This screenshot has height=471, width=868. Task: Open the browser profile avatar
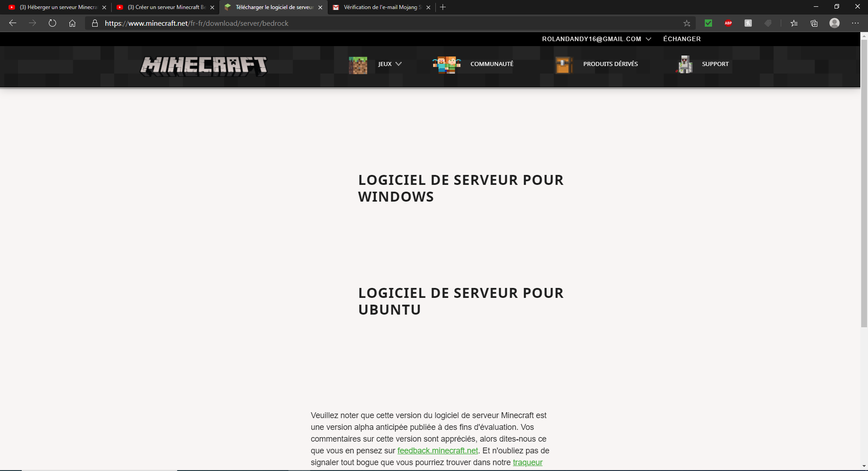coord(835,23)
